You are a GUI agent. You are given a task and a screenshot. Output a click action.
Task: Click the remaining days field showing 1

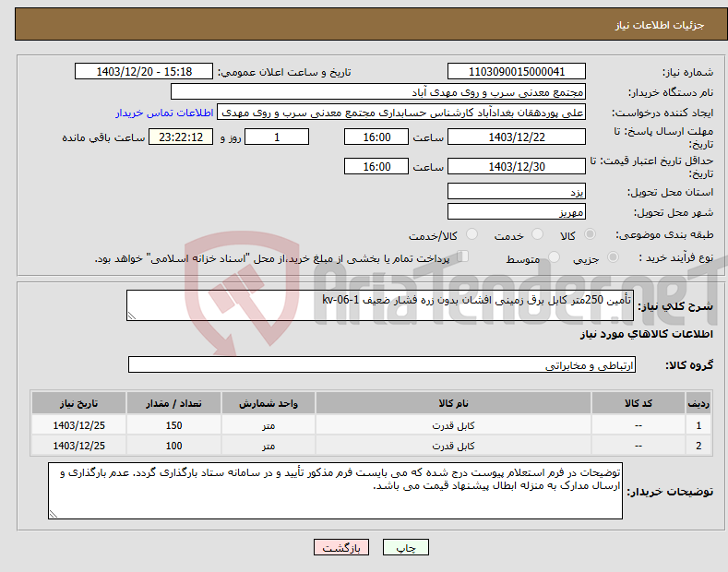tap(277, 137)
